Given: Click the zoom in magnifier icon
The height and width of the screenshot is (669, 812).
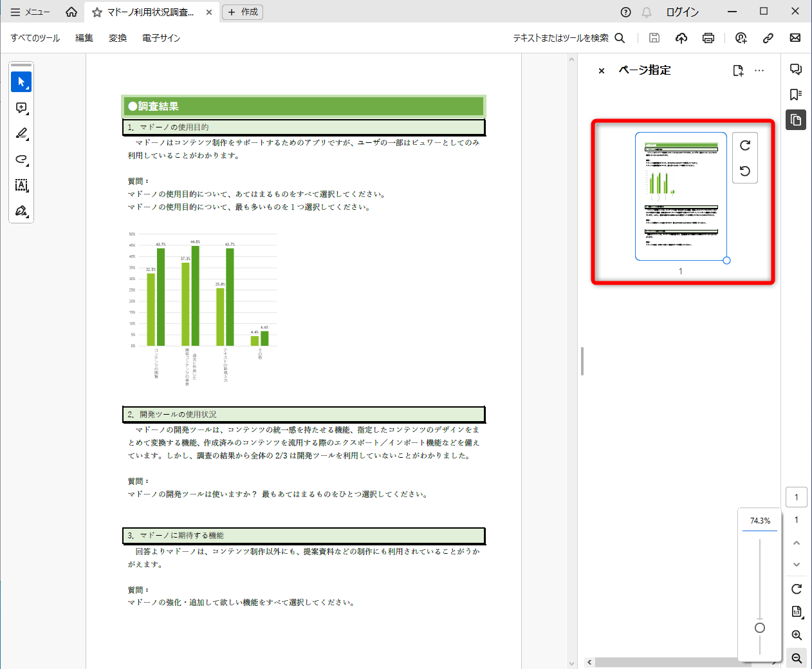Looking at the screenshot, I should (797, 635).
